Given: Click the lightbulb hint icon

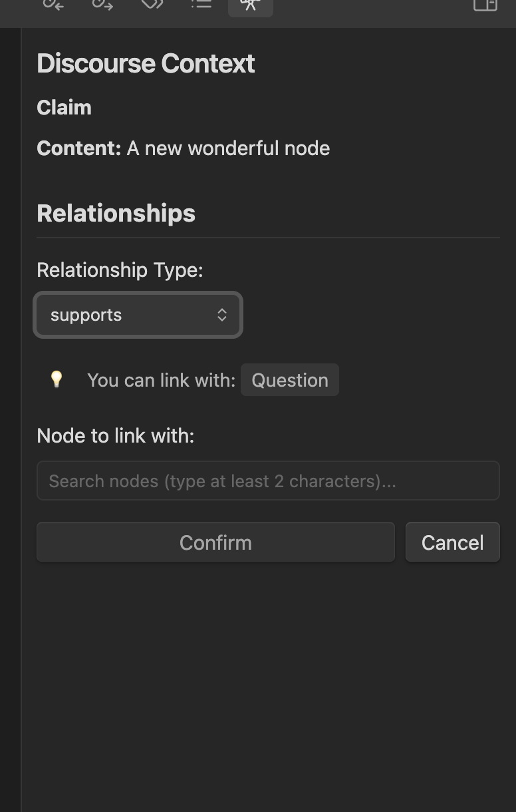Looking at the screenshot, I should pyautogui.click(x=57, y=379).
